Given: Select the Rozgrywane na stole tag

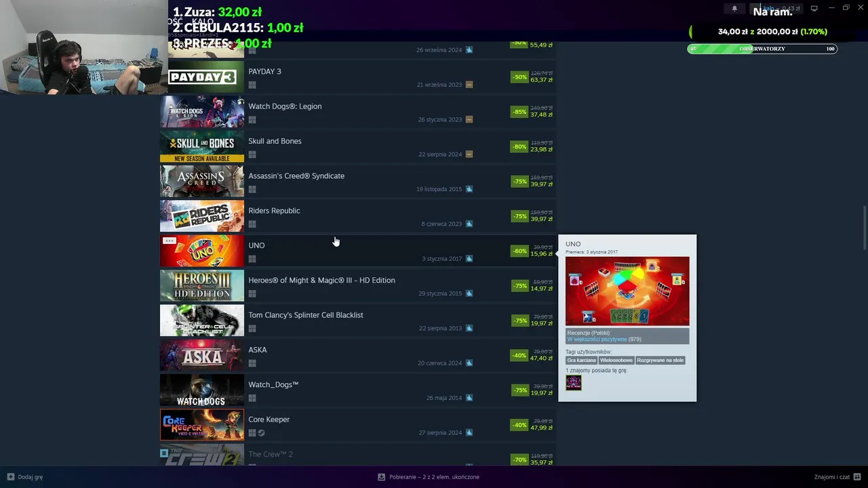Looking at the screenshot, I should (660, 361).
